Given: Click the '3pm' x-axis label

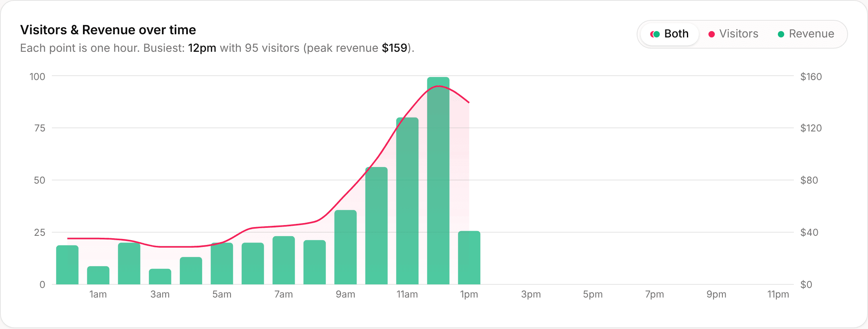Looking at the screenshot, I should [x=531, y=294].
